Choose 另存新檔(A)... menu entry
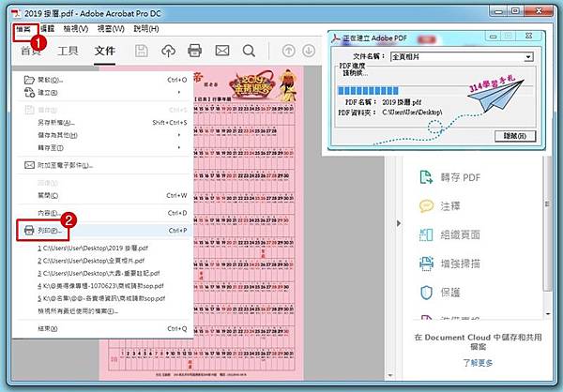The image size is (563, 392). point(104,123)
